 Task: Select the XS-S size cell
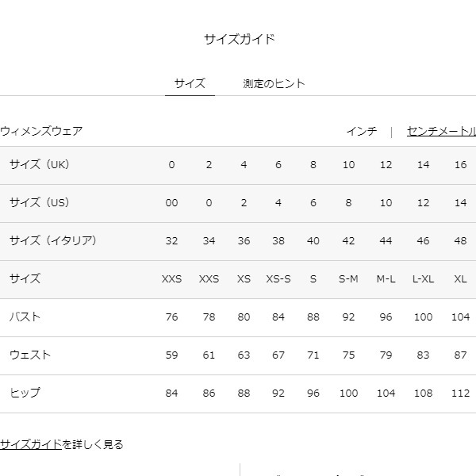tap(278, 278)
